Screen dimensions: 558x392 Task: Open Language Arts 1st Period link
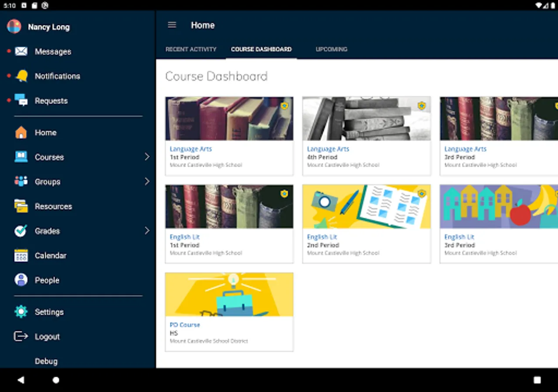[x=191, y=149]
